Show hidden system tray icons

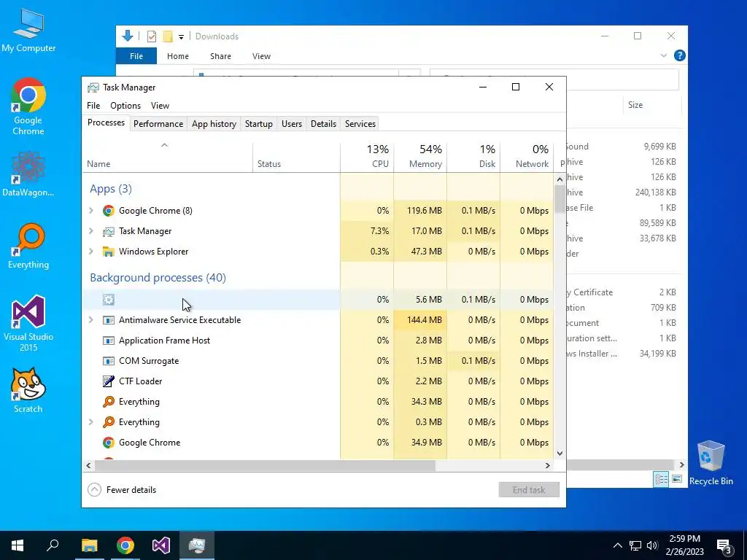[617, 545]
